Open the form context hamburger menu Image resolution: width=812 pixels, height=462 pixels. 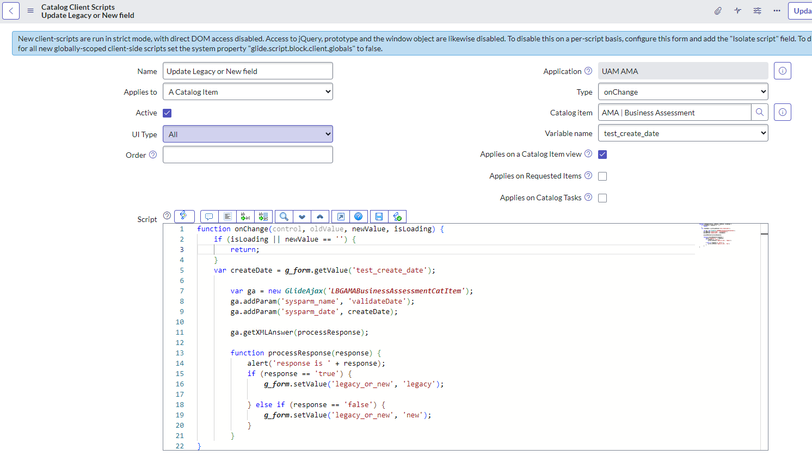(31, 11)
